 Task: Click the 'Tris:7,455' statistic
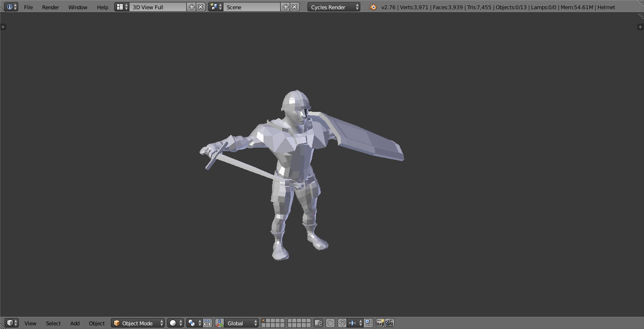pyautogui.click(x=479, y=7)
